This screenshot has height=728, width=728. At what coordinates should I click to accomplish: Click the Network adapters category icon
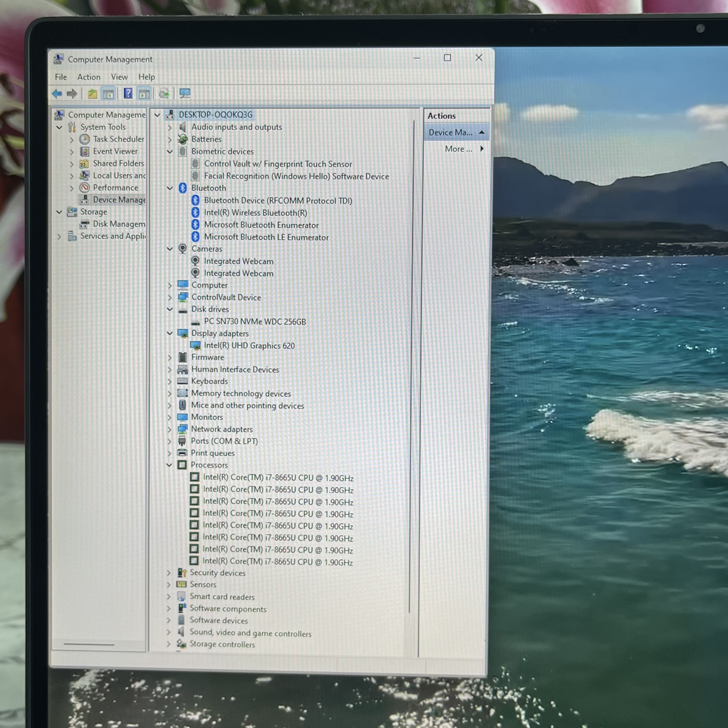coord(183,429)
